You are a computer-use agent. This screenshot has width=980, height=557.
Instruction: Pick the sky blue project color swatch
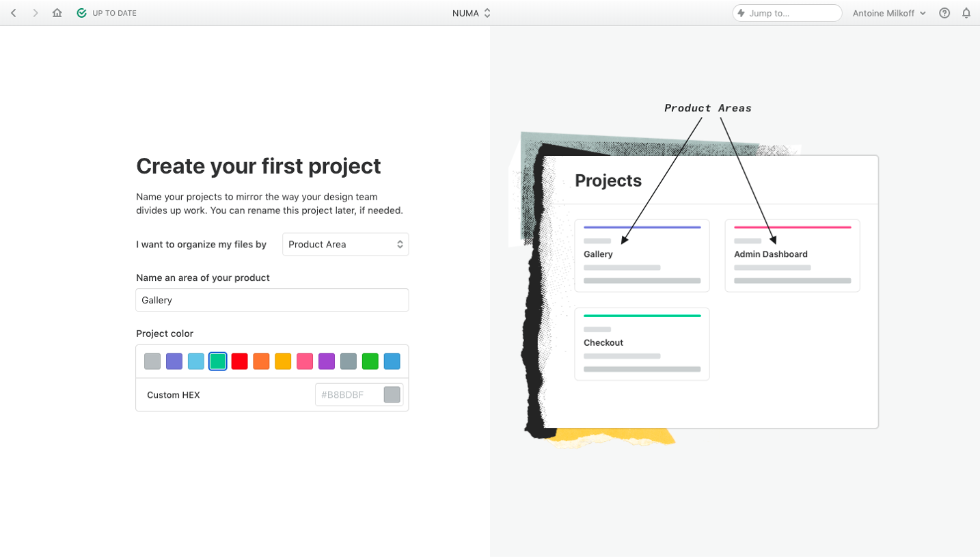196,362
